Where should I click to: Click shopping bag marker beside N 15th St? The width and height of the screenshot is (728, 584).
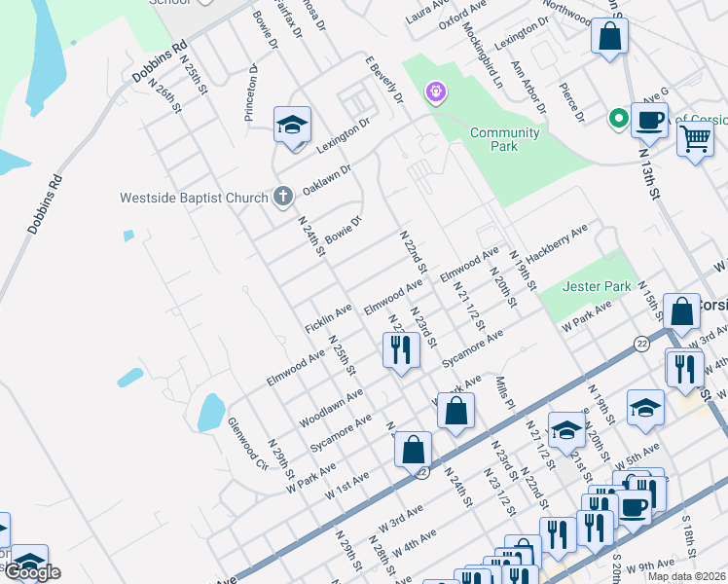pyautogui.click(x=681, y=311)
